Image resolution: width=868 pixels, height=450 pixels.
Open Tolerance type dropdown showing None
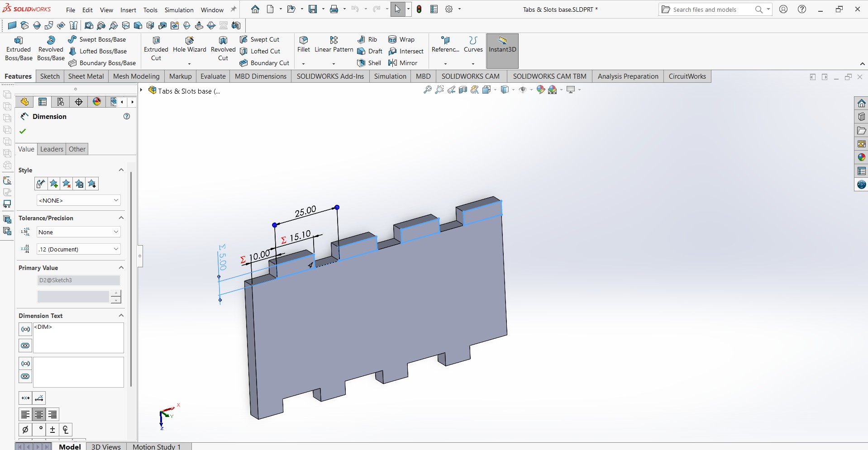78,232
